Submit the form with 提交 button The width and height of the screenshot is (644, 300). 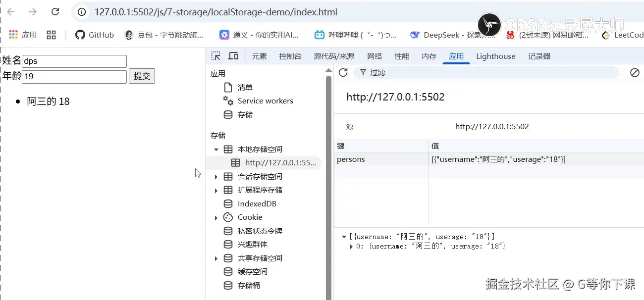tap(142, 76)
